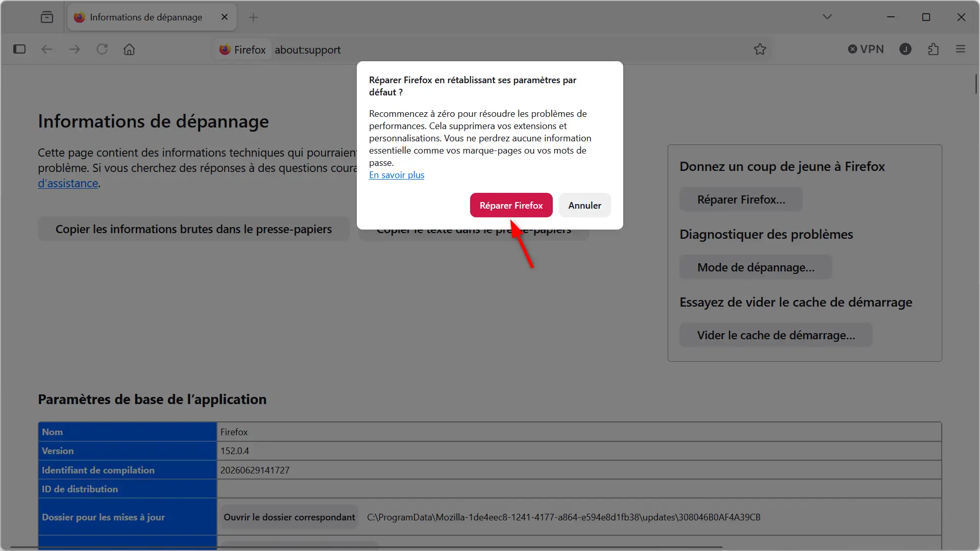Viewport: 980px width, 551px height.
Task: Open the extensions puzzle icon
Action: tap(933, 49)
